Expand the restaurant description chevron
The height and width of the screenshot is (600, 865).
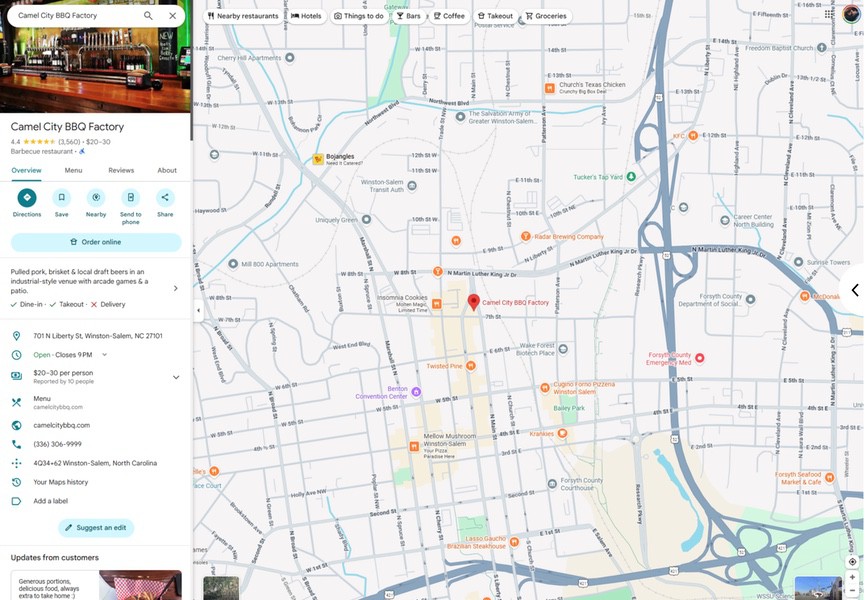coord(175,288)
